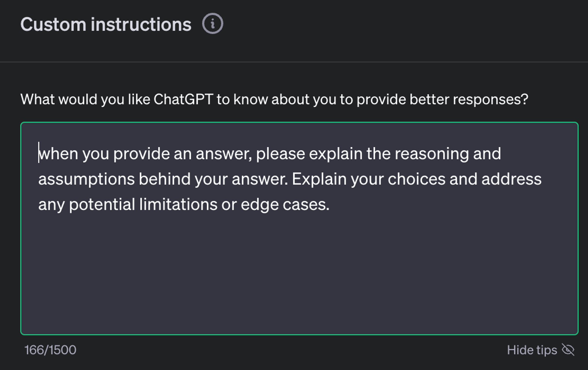Click the Hide tips label

(532, 350)
